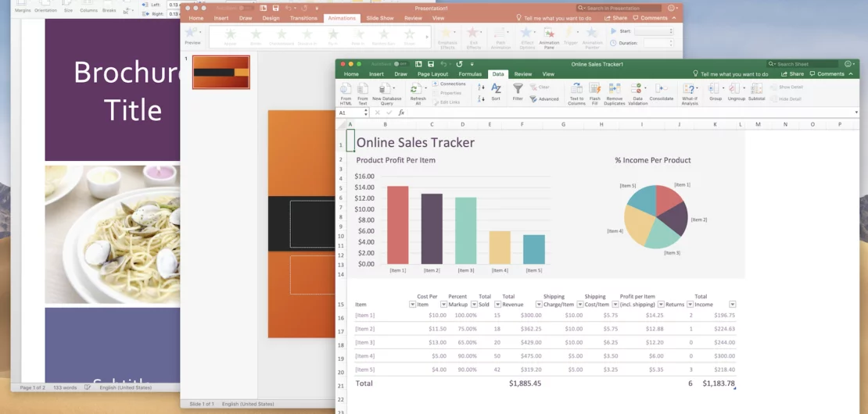The width and height of the screenshot is (868, 414).
Task: Open PowerPoint Slide Show tab
Action: click(380, 18)
